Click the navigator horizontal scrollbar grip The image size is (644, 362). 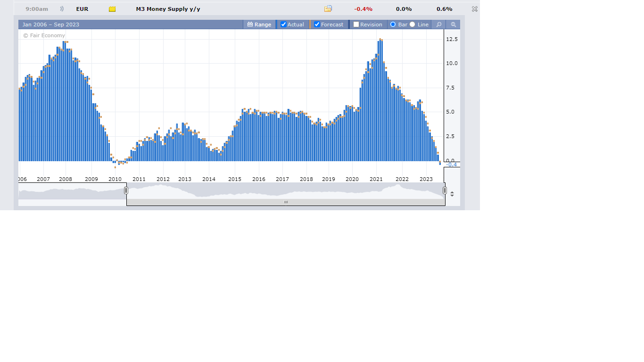point(286,202)
